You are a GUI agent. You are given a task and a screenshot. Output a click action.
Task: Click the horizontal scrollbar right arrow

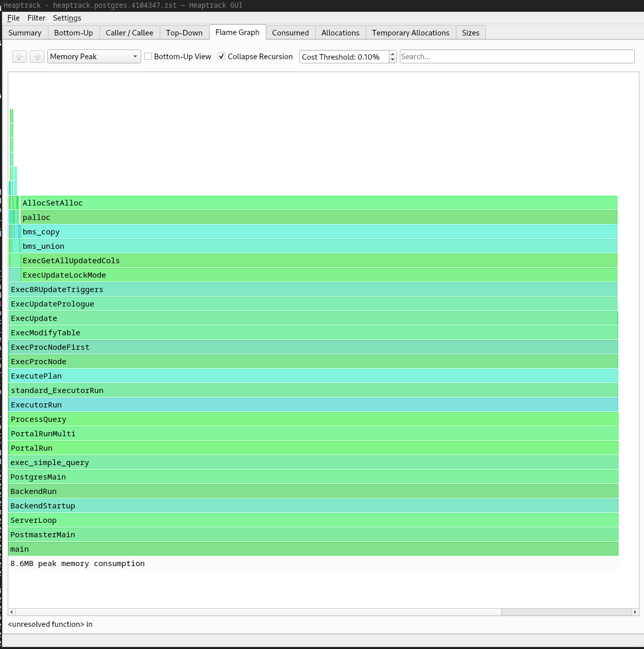[x=635, y=612]
